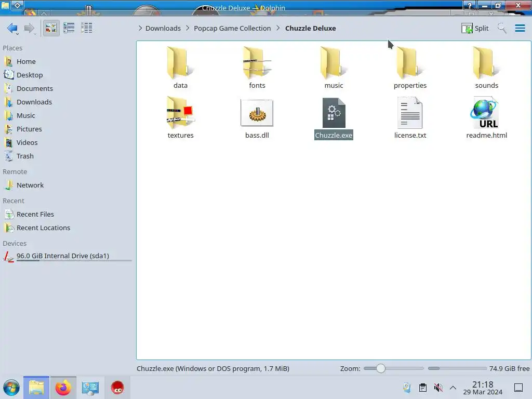The image size is (532, 399).
Task: Select the properties folder
Action: click(410, 68)
